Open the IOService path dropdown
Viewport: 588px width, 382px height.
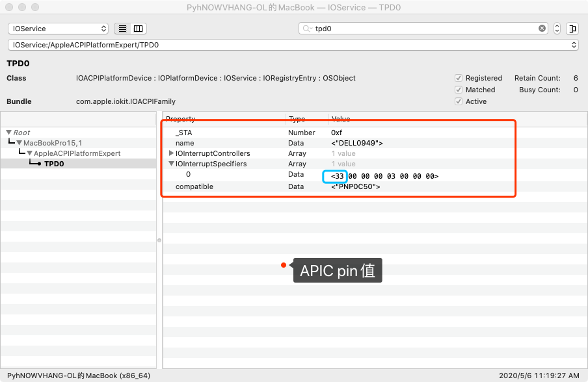coord(293,45)
